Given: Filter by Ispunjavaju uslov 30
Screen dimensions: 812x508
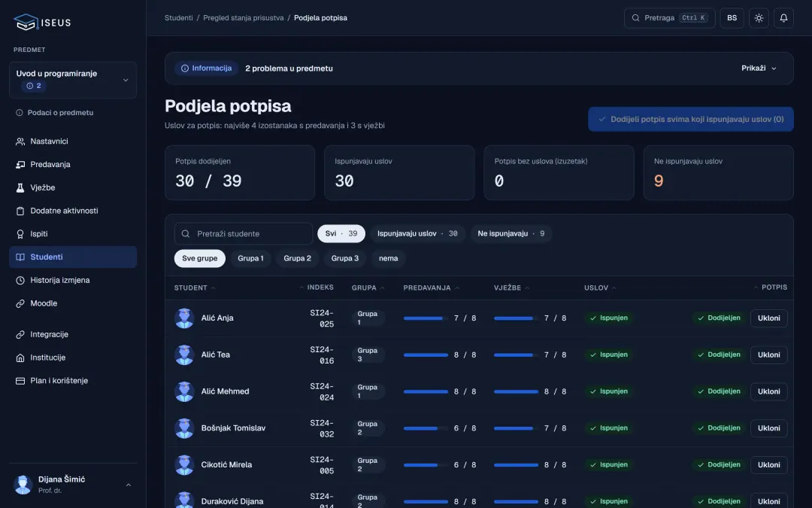Looking at the screenshot, I should [x=417, y=234].
